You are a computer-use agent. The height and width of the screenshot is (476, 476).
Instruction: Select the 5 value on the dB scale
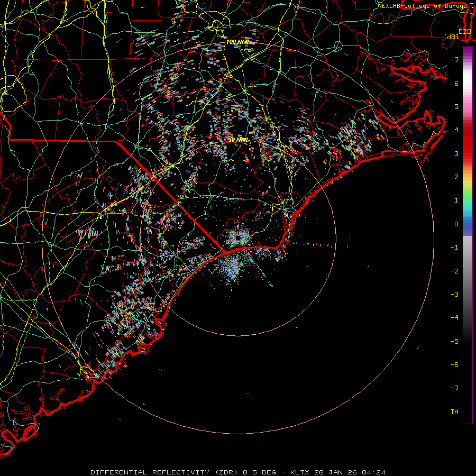456,106
